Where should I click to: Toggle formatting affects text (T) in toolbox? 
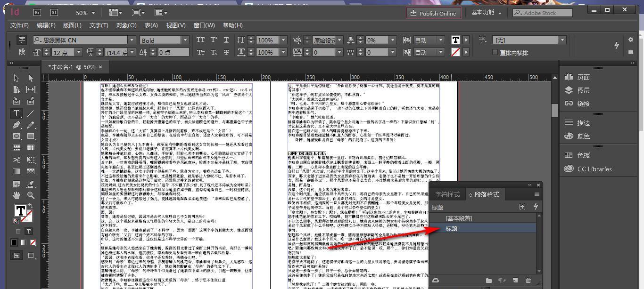click(29, 231)
